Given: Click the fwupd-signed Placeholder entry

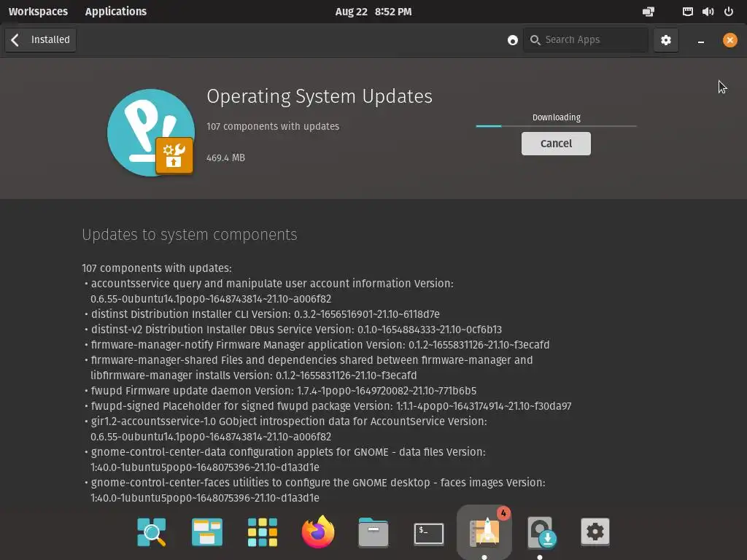Looking at the screenshot, I should tap(328, 405).
